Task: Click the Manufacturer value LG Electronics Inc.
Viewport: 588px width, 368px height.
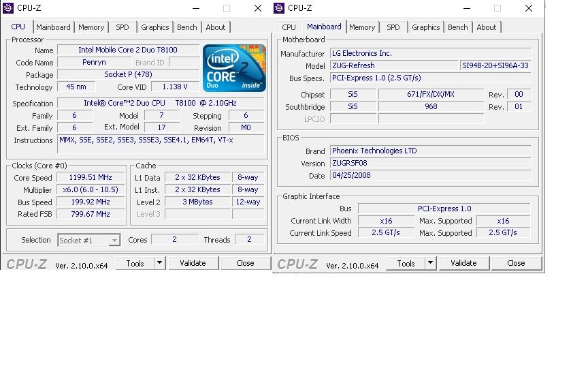Action: click(431, 53)
